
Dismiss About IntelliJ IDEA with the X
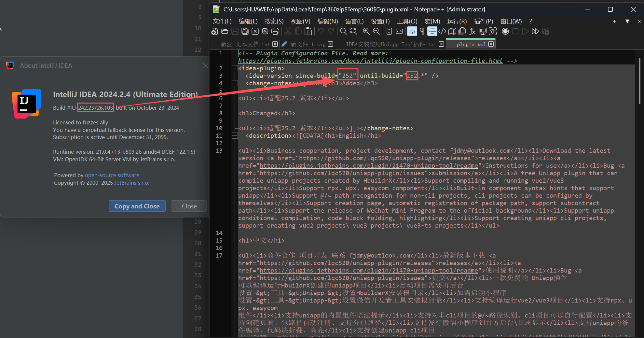tap(205, 66)
